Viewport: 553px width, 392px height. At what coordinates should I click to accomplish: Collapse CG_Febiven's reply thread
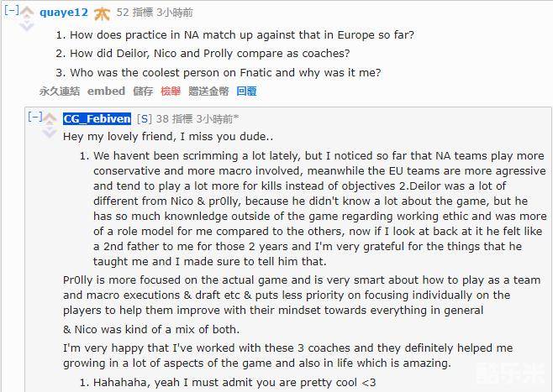pos(34,118)
